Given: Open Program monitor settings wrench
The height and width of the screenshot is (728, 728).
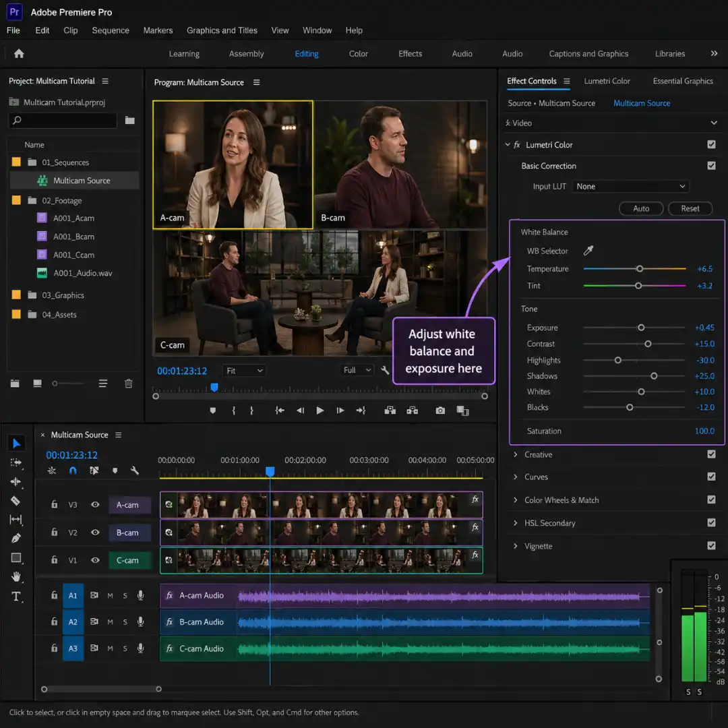Looking at the screenshot, I should [385, 370].
